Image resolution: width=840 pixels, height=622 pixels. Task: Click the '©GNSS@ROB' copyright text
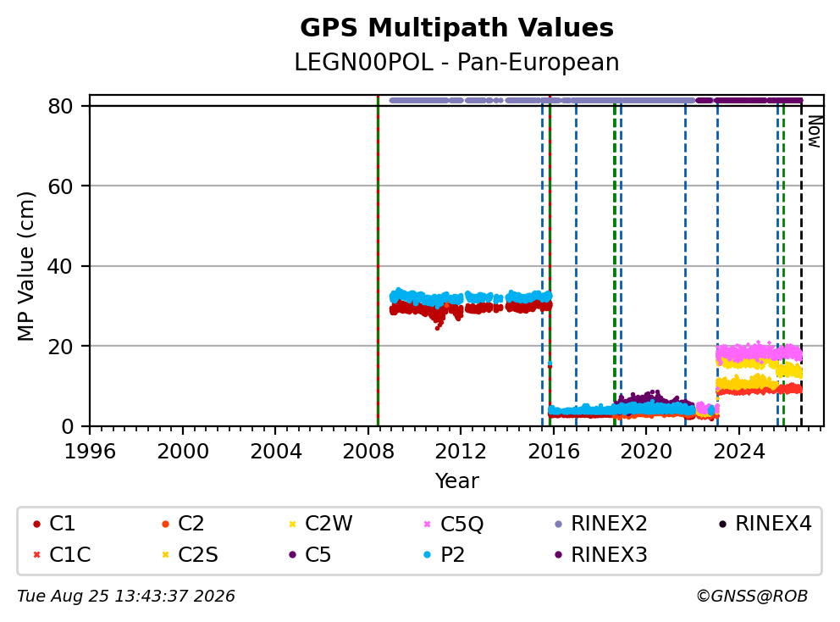click(x=752, y=597)
